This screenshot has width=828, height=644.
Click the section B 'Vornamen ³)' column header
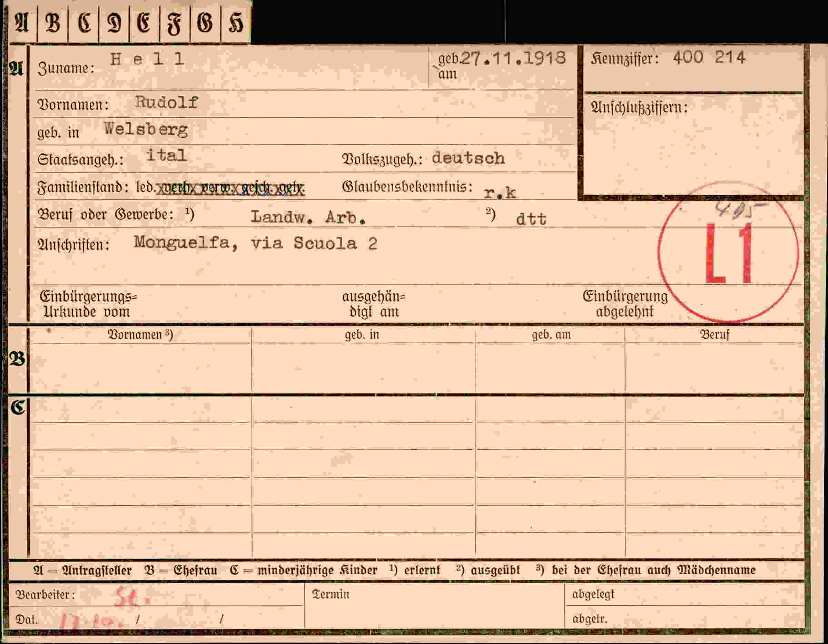(x=140, y=335)
